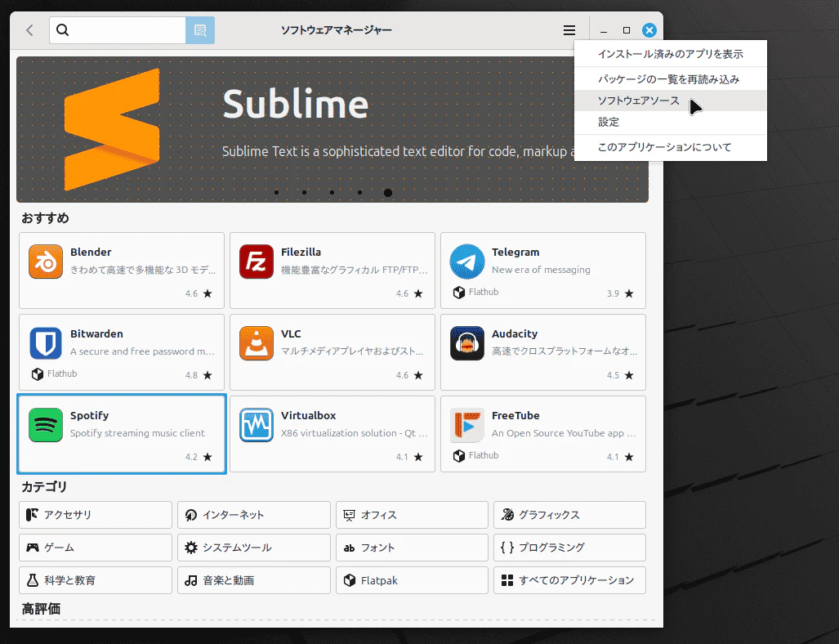Screen dimensions: 839x644
Task: Open the Virtualbox X86 virtualization description
Action: (355, 433)
